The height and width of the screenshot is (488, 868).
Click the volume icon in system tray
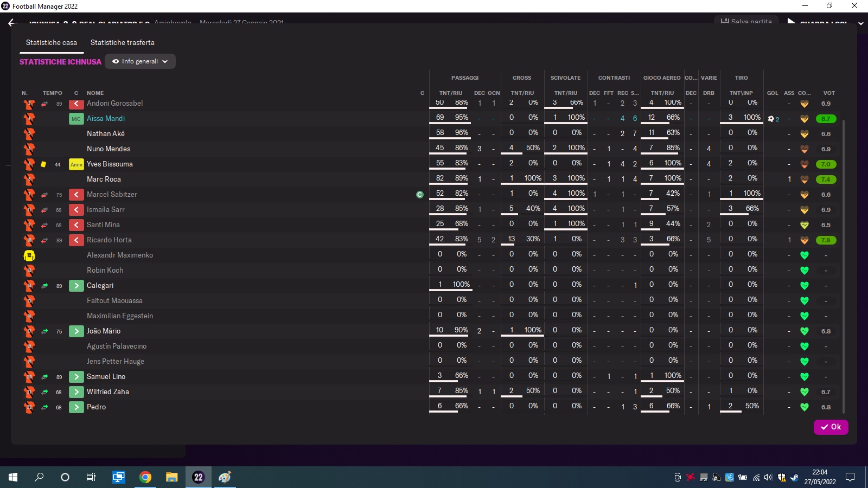click(x=768, y=477)
